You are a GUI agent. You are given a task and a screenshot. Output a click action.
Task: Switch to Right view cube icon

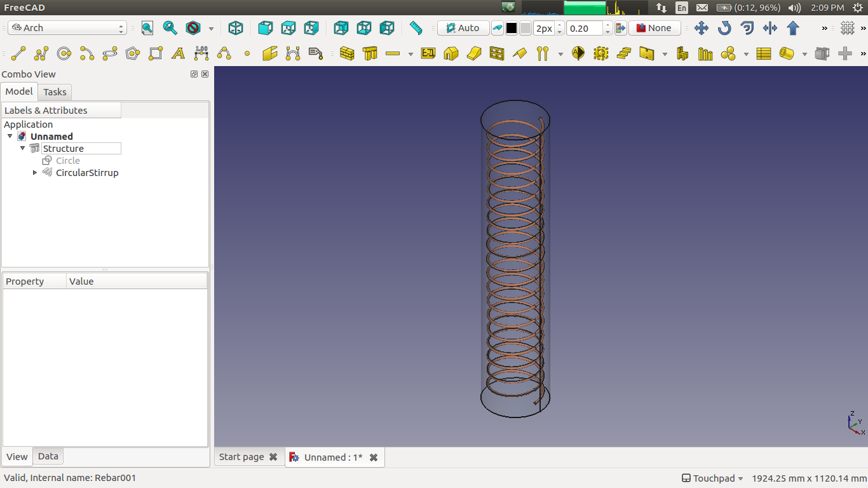click(311, 28)
